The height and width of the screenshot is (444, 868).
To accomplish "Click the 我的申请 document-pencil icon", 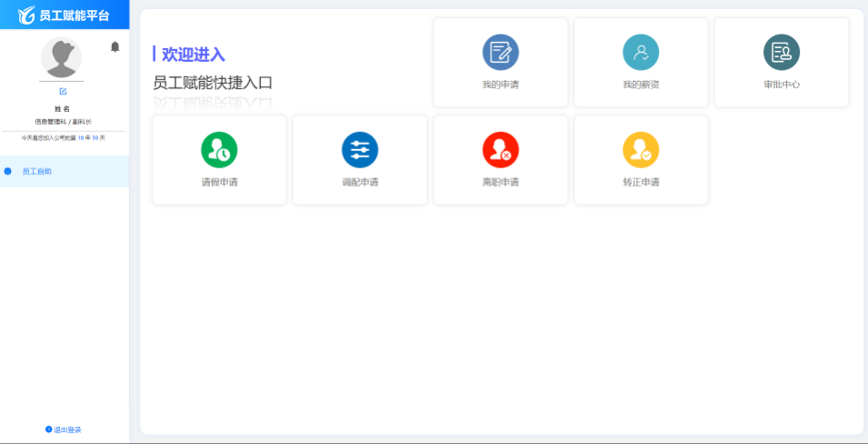I will click(x=500, y=53).
